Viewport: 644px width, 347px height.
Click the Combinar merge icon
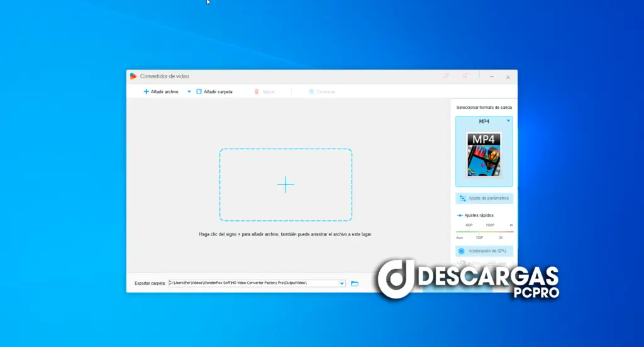click(x=311, y=91)
